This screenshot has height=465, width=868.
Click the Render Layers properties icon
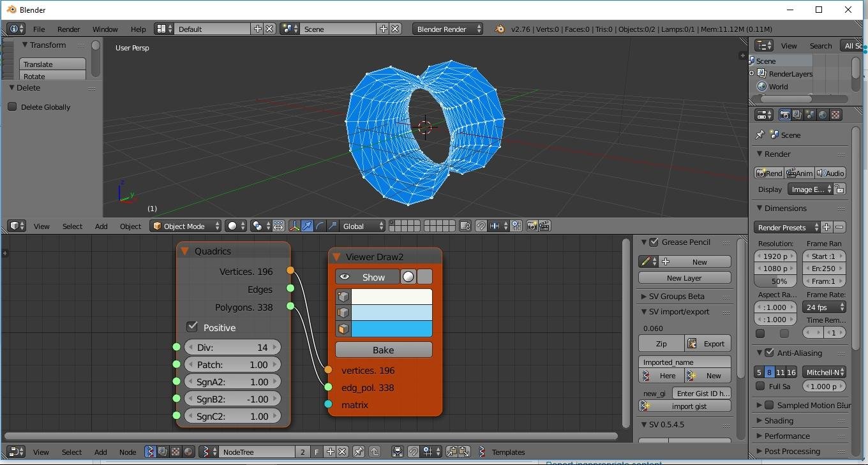(x=797, y=115)
